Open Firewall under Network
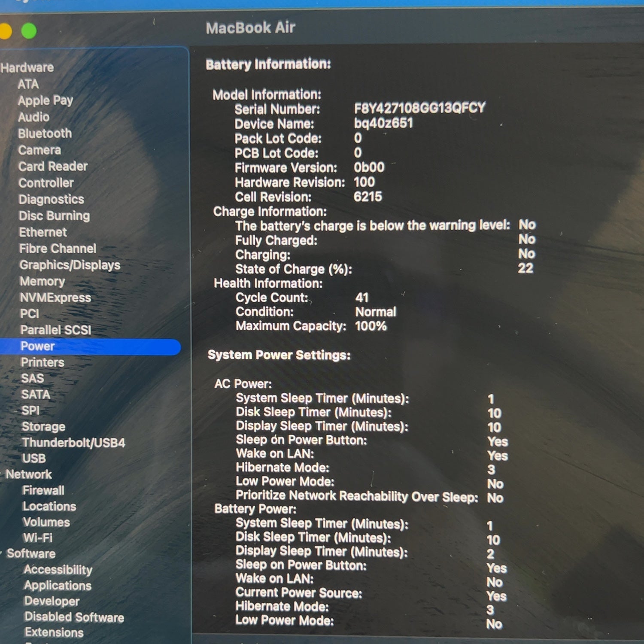 [43, 490]
